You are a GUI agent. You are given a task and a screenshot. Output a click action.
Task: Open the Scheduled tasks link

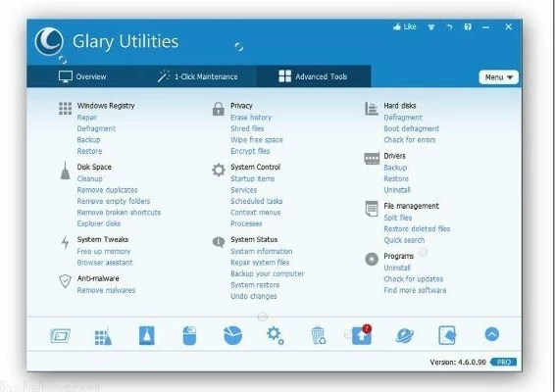(x=257, y=201)
